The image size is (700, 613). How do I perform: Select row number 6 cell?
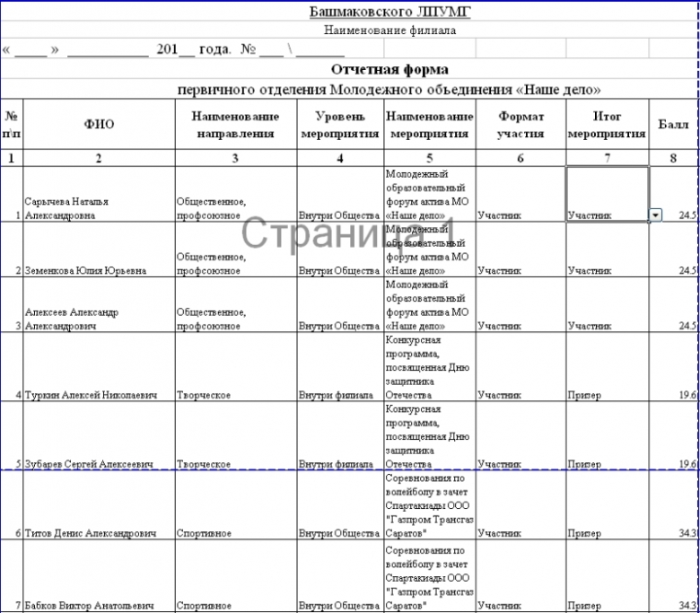coord(12,504)
